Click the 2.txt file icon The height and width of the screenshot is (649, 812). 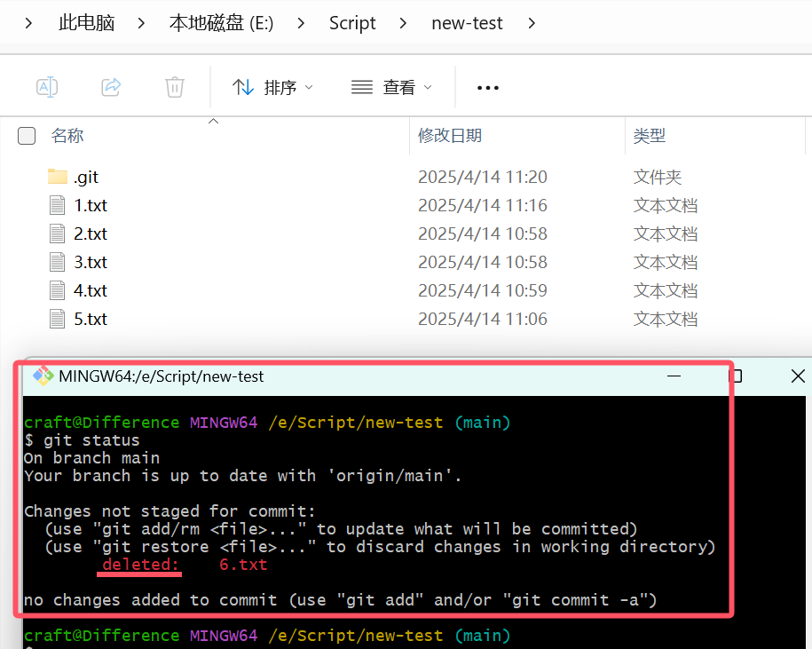point(58,233)
